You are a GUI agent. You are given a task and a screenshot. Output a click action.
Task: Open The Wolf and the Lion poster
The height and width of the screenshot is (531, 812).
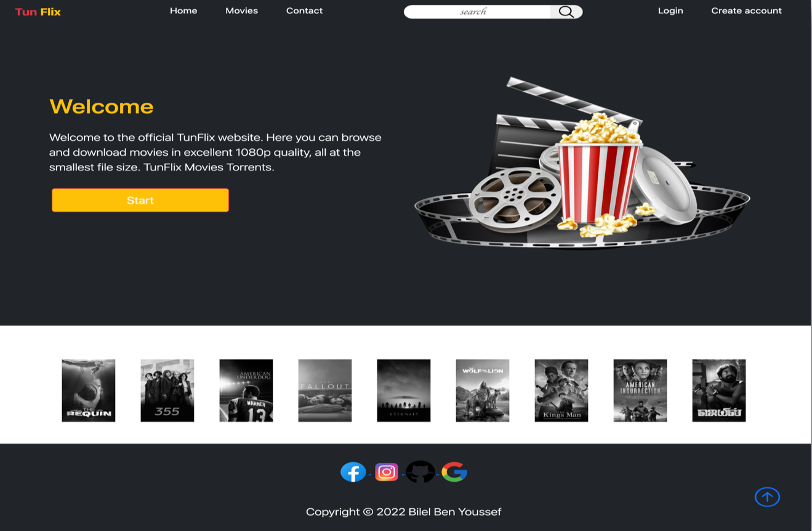(x=483, y=391)
